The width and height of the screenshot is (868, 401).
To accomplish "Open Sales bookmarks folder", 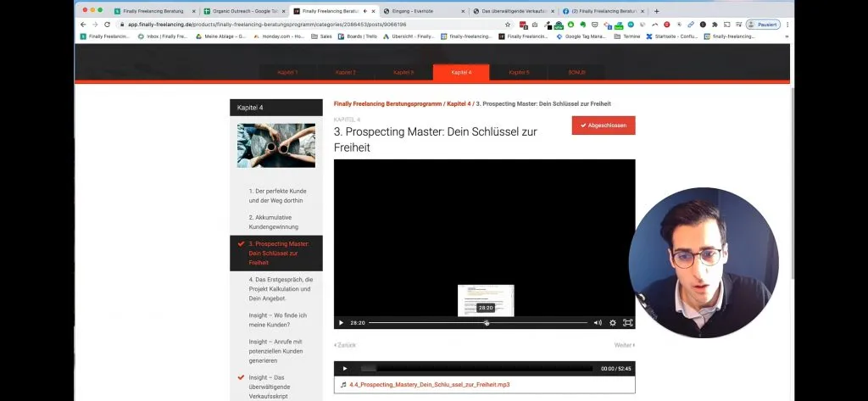I will 321,36.
